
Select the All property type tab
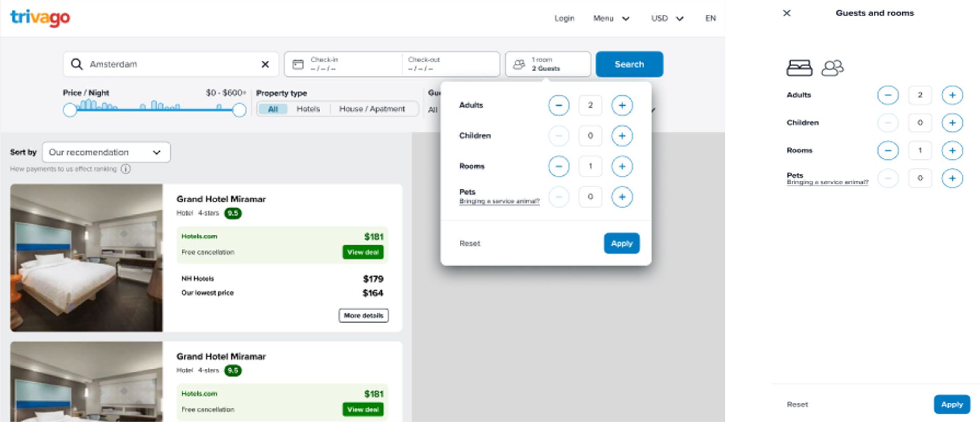point(273,109)
